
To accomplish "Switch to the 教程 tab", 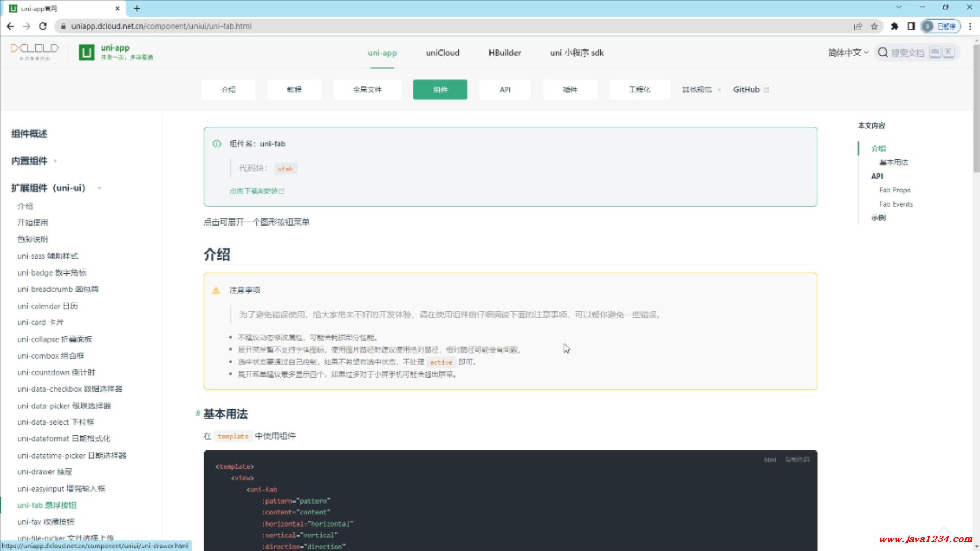I will point(295,89).
